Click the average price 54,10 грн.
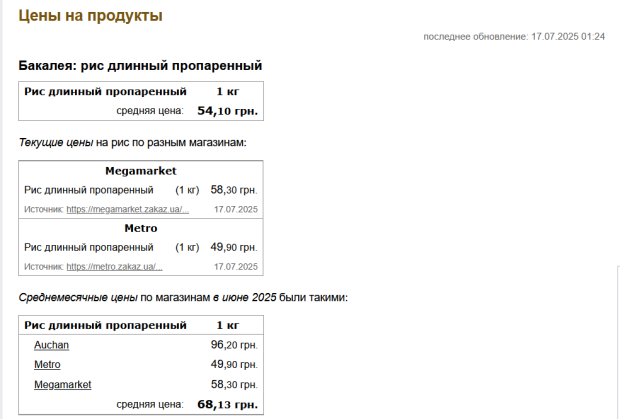Screen dimensions: 620x419 point(227,111)
